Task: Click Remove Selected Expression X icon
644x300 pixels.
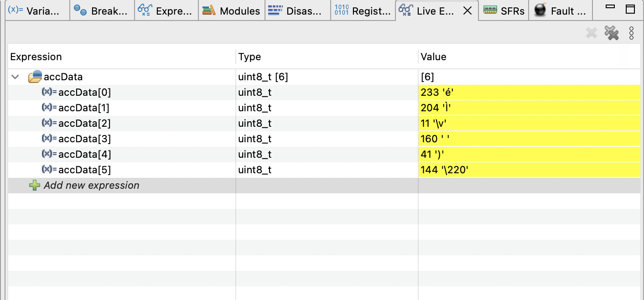Action: click(592, 33)
